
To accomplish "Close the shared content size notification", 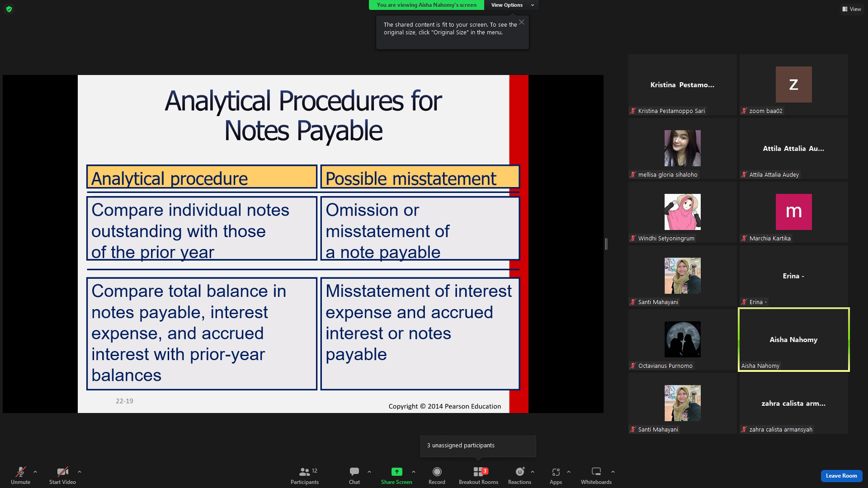I will point(522,22).
